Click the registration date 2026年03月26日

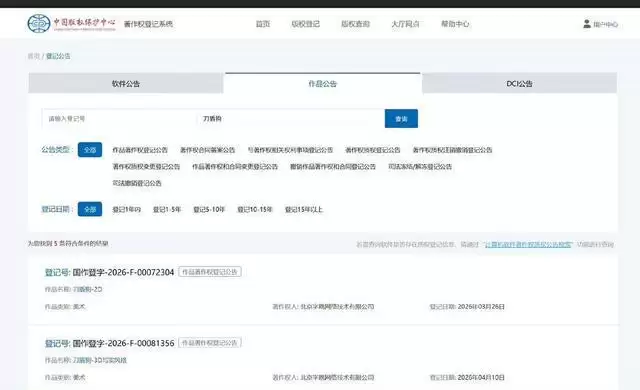[x=481, y=307]
